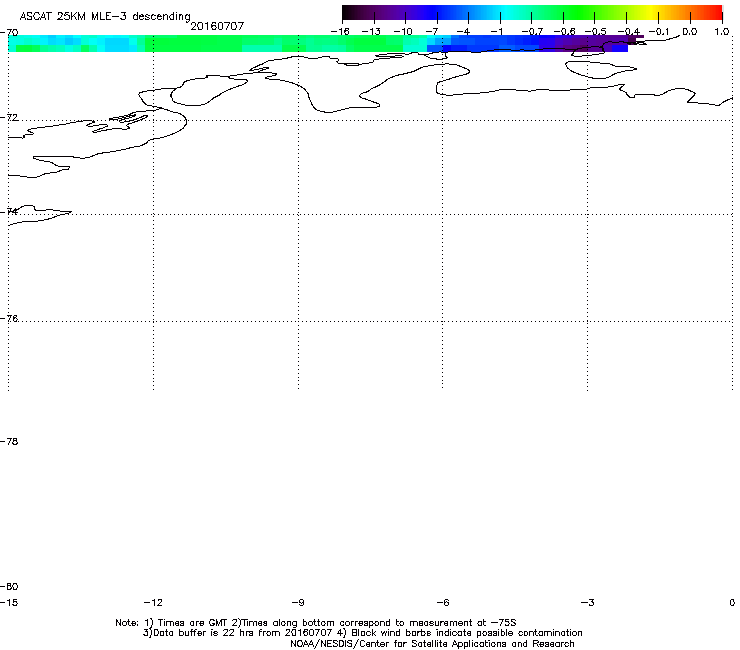The width and height of the screenshot is (740, 650).
Task: Click the -6 longitude axis label
Action: point(443,602)
